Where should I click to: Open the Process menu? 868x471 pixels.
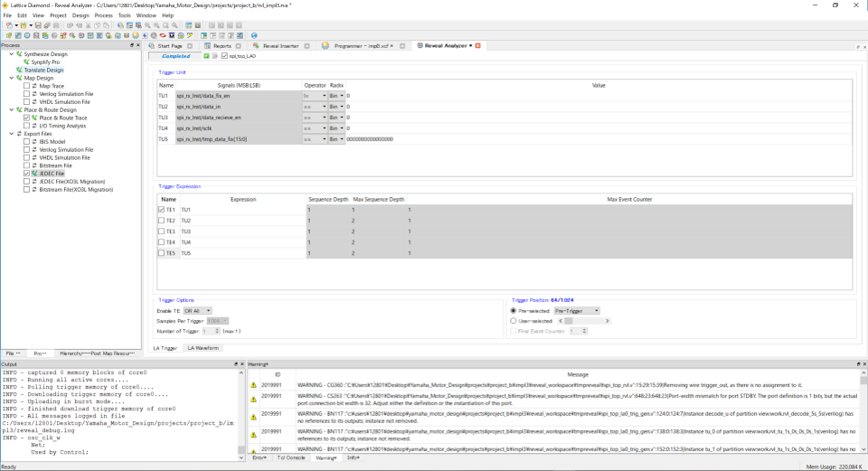(104, 15)
